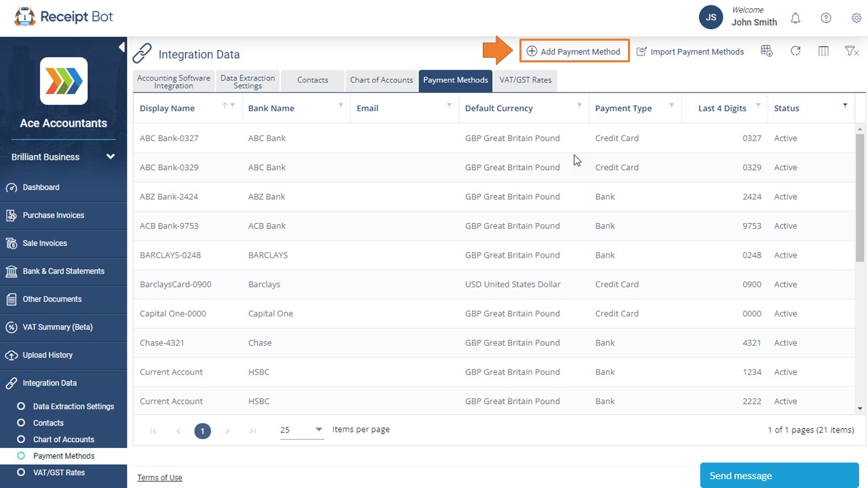Select Chart of Accounts sidebar sub-item
868x488 pixels.
64,439
